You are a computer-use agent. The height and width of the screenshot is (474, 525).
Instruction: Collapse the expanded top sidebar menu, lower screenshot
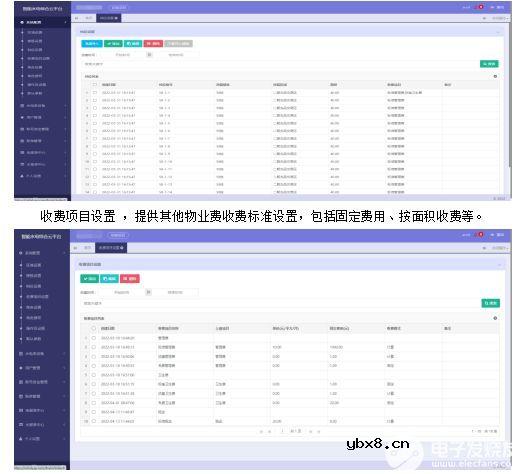[43, 253]
